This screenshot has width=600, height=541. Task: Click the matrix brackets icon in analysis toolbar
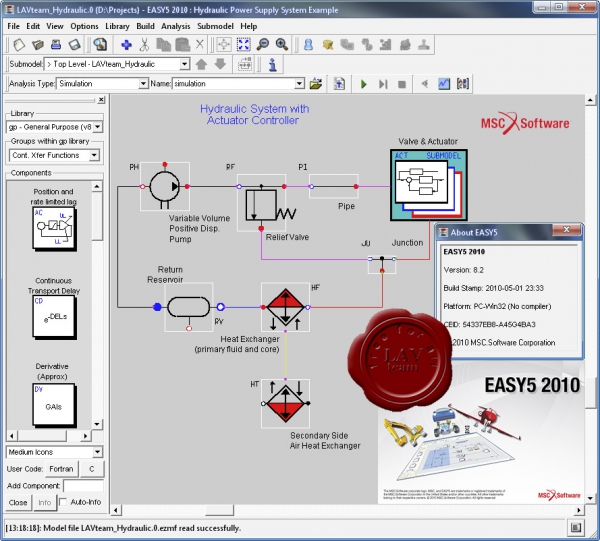(x=463, y=83)
